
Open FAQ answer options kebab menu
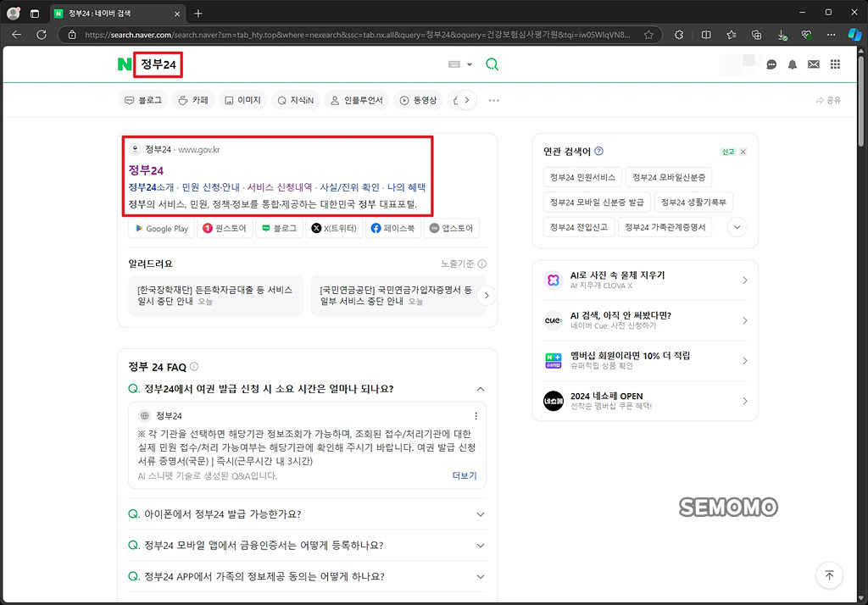coord(476,416)
